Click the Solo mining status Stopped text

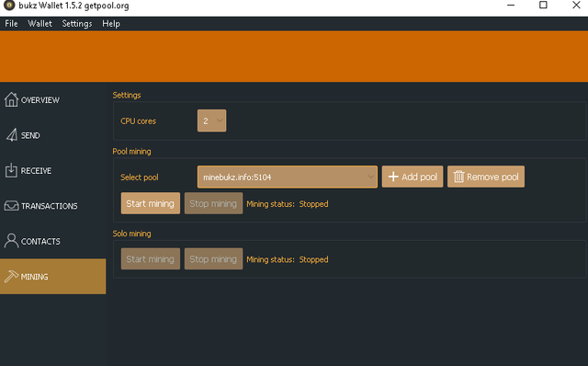pyautogui.click(x=313, y=259)
